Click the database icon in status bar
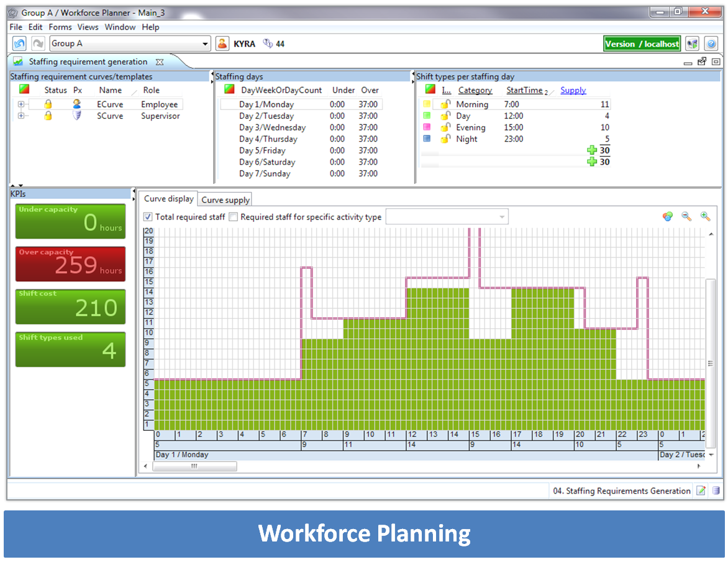 [x=716, y=491]
